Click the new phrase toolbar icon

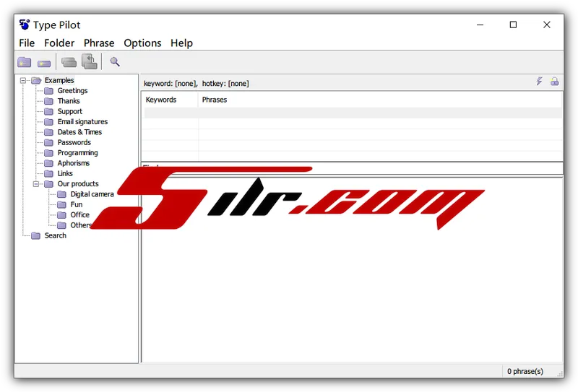44,64
